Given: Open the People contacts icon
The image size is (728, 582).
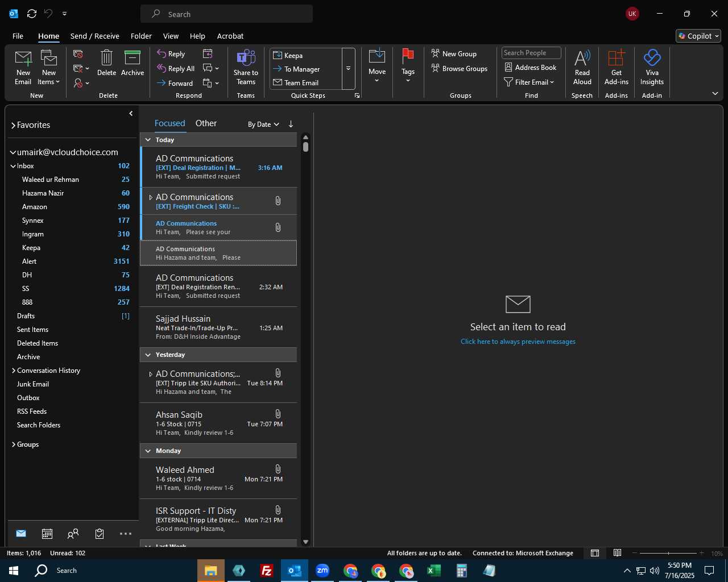Looking at the screenshot, I should 73,534.
